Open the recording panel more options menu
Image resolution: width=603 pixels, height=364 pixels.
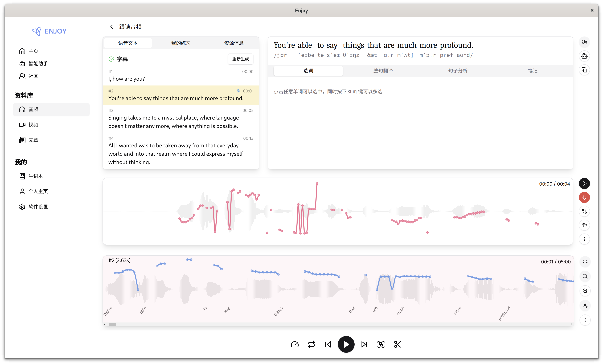[584, 239]
